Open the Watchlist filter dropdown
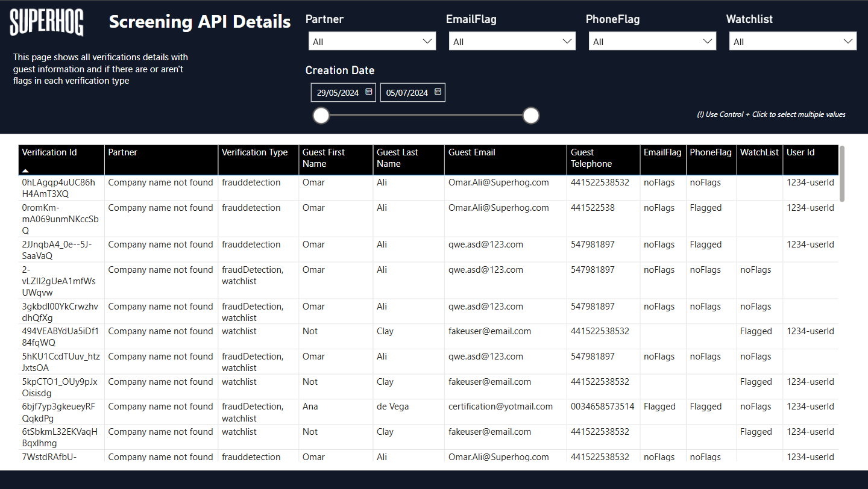The height and width of the screenshot is (489, 868). click(792, 42)
